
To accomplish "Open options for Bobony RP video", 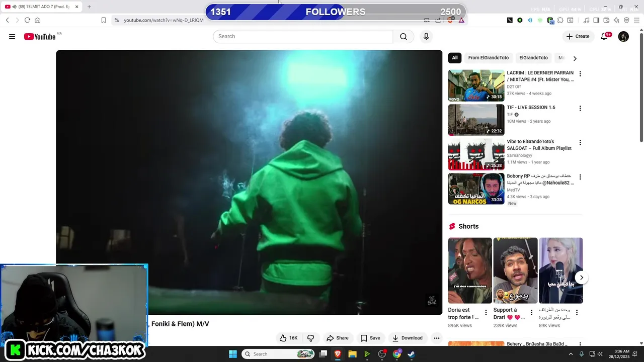I will tap(580, 177).
